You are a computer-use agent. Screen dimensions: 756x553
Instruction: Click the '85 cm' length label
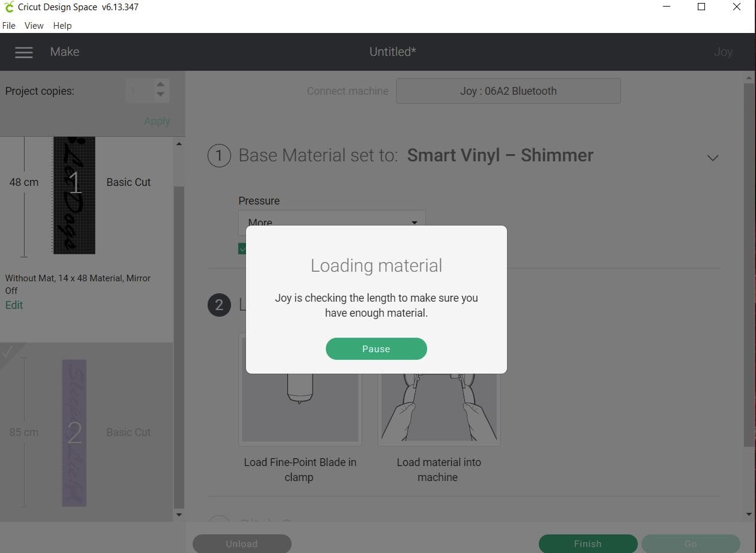[x=24, y=432]
